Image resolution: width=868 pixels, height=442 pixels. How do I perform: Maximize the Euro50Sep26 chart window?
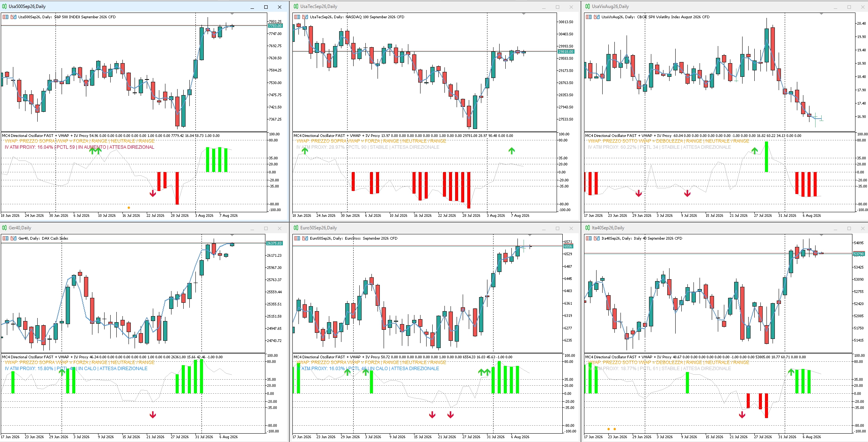click(557, 228)
